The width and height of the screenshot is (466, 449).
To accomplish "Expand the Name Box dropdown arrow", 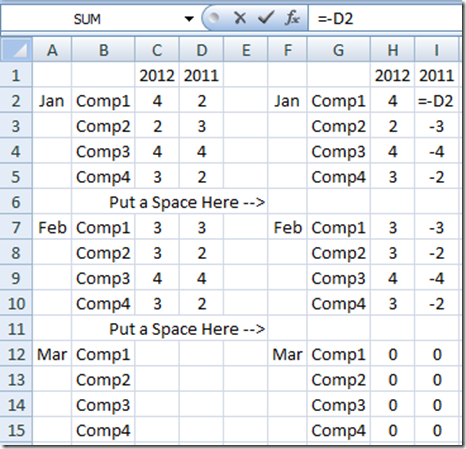I will tap(189, 19).
